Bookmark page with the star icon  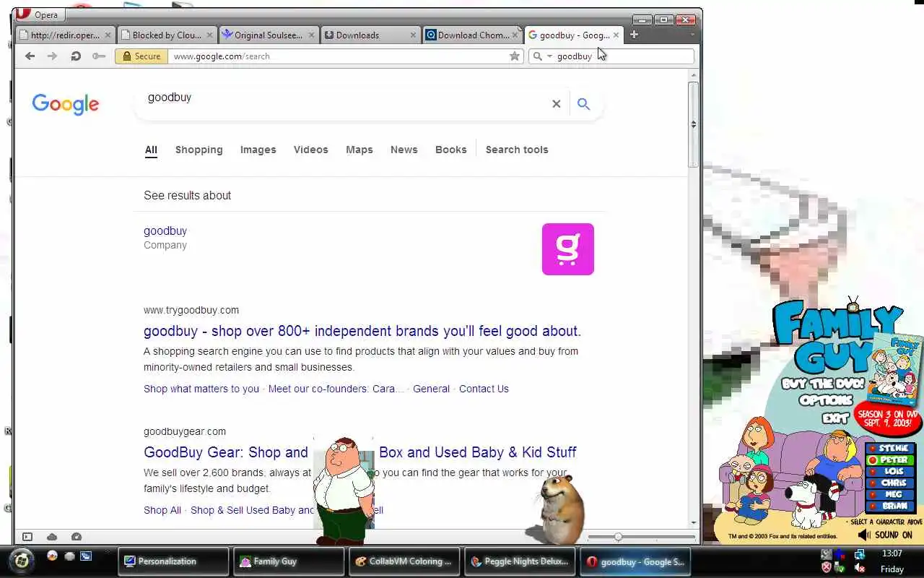point(515,56)
